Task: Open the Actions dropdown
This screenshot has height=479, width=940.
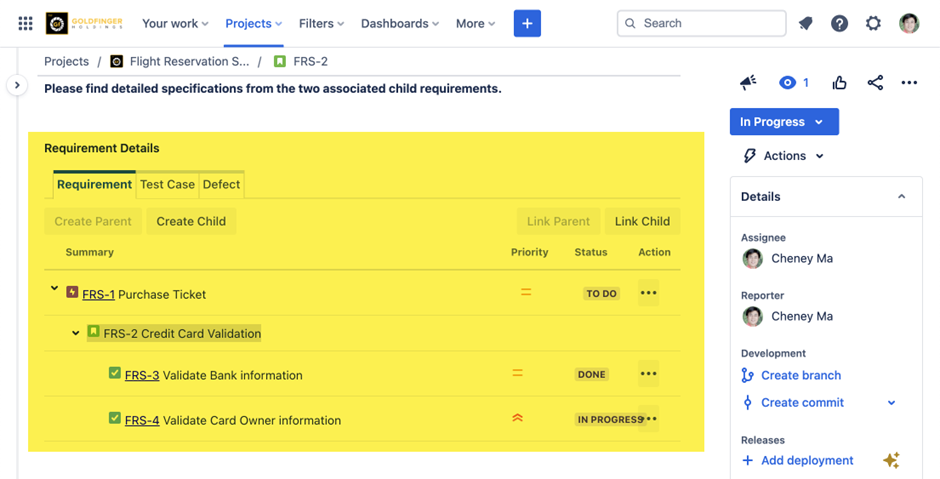Action: tap(785, 156)
